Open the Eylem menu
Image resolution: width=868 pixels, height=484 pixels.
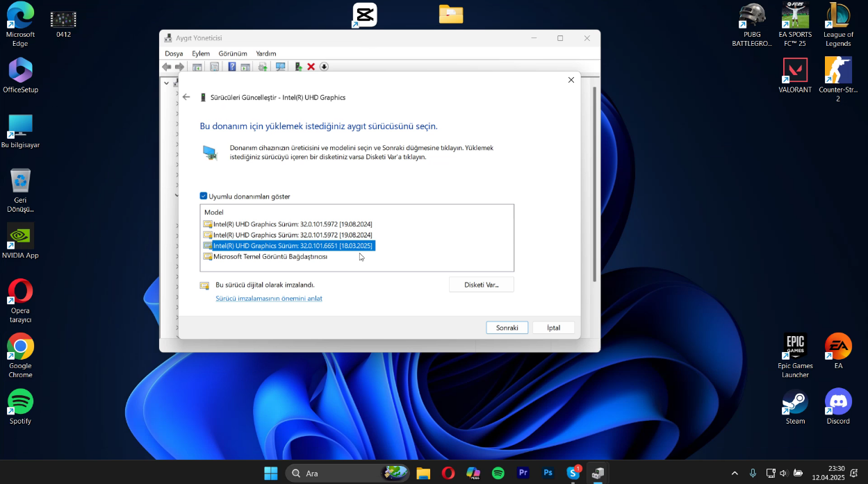[x=201, y=53]
